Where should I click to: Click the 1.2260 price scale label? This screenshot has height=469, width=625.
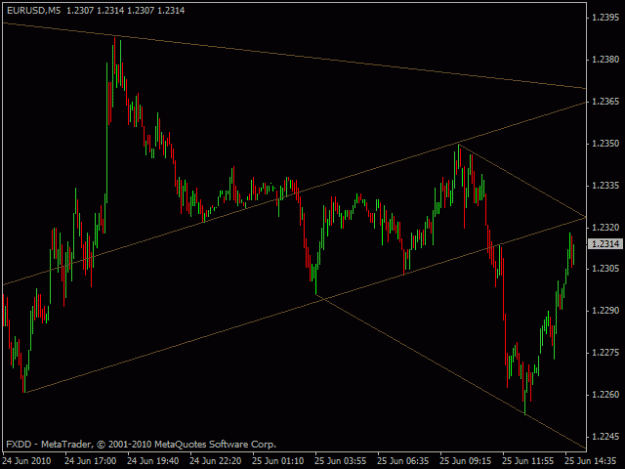[605, 394]
